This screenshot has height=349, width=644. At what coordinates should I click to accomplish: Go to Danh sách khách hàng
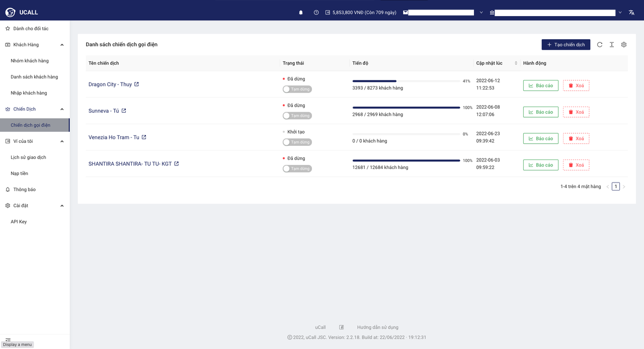[35, 77]
